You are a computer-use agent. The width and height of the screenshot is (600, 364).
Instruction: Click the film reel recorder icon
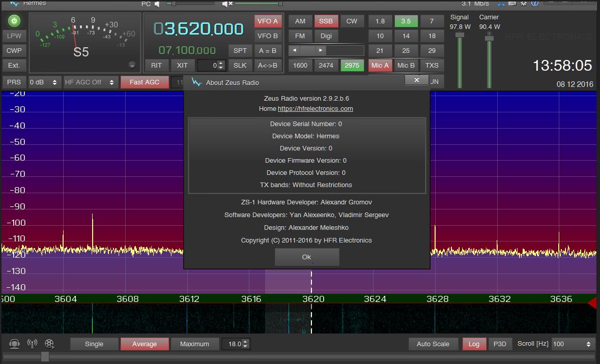(49, 344)
